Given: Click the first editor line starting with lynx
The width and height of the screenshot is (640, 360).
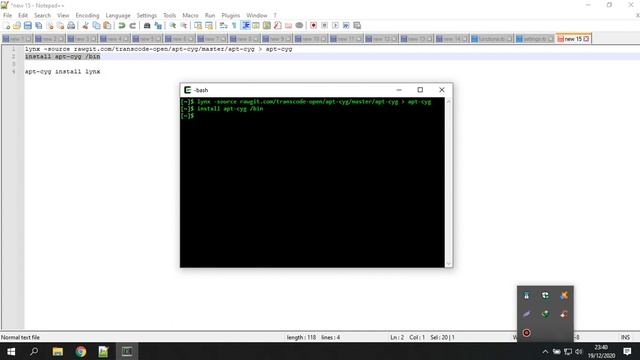Looking at the screenshot, I should click(x=158, y=49).
